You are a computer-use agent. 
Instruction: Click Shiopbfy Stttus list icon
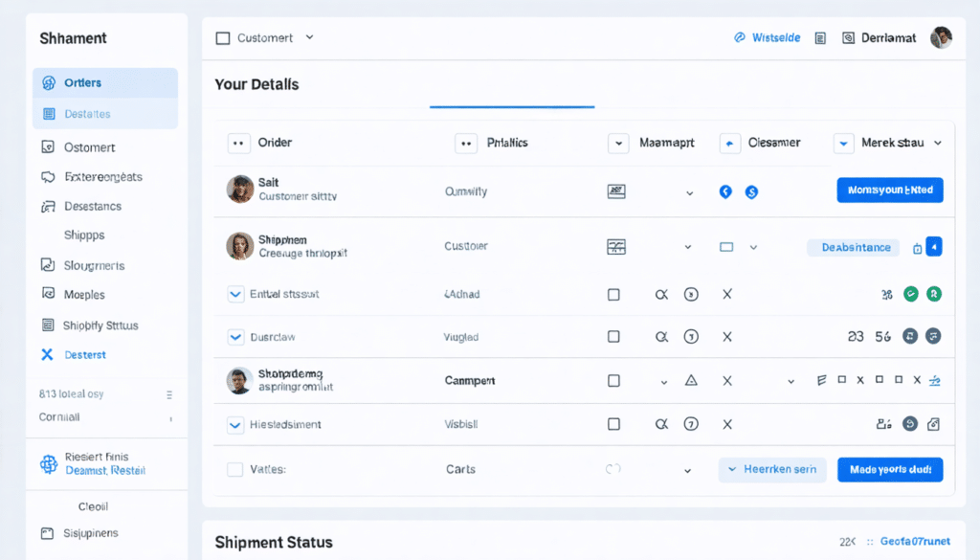click(48, 325)
